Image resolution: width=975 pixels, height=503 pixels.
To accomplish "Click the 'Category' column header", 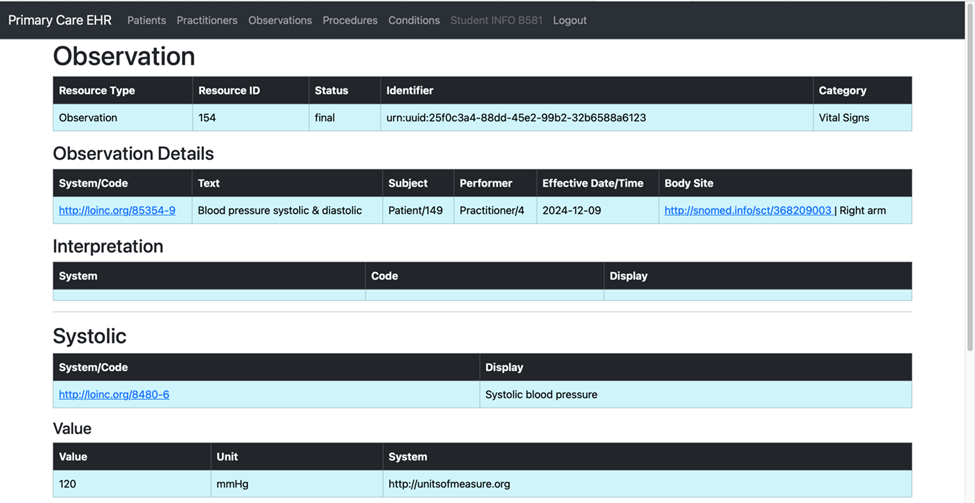I will pos(862,90).
